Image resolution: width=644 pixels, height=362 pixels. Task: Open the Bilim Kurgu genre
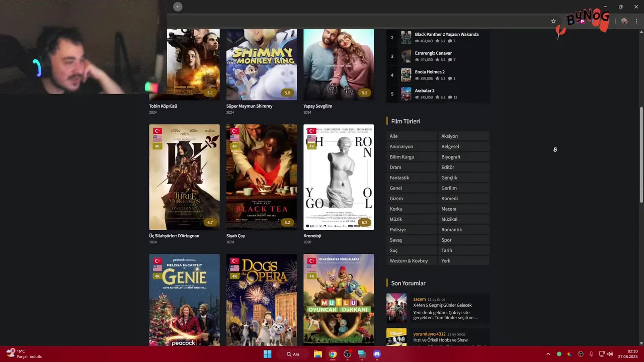412,157
